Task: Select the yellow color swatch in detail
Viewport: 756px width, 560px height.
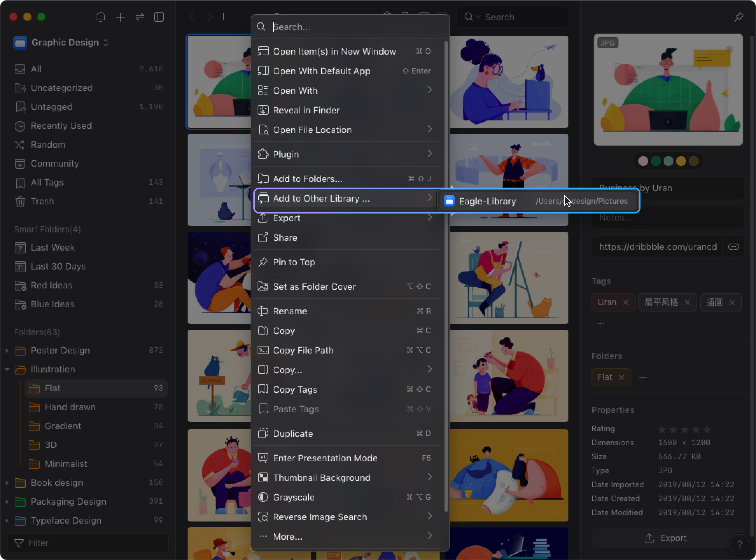Action: [681, 161]
